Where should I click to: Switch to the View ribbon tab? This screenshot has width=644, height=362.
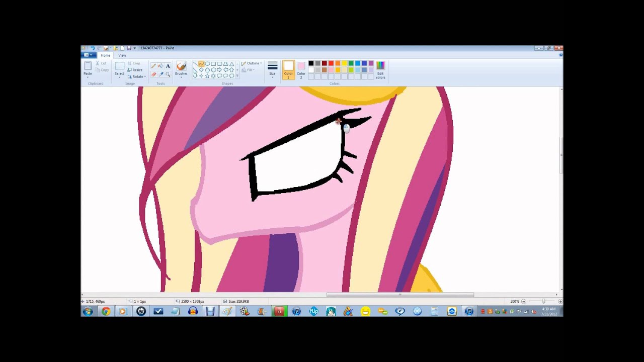coord(122,55)
